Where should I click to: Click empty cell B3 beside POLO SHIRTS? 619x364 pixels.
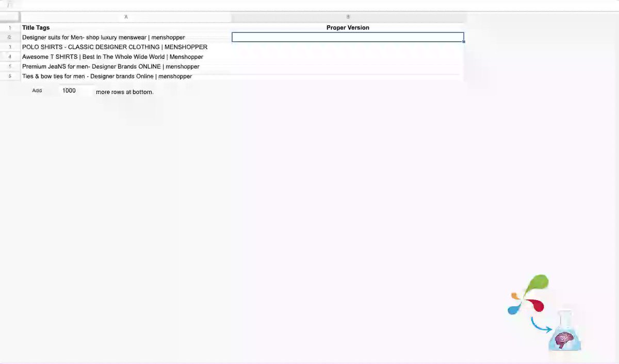[x=348, y=47]
